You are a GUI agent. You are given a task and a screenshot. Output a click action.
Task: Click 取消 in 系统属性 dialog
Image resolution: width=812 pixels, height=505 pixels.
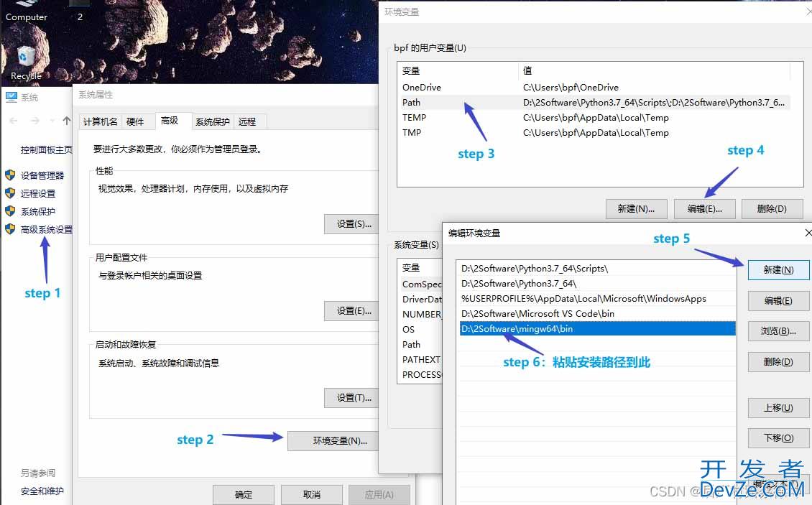pyautogui.click(x=312, y=495)
